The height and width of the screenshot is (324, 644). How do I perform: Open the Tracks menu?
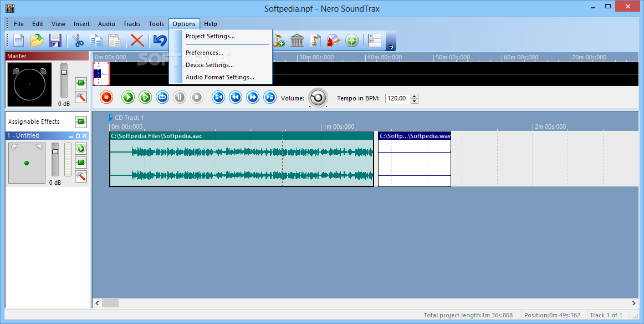132,24
